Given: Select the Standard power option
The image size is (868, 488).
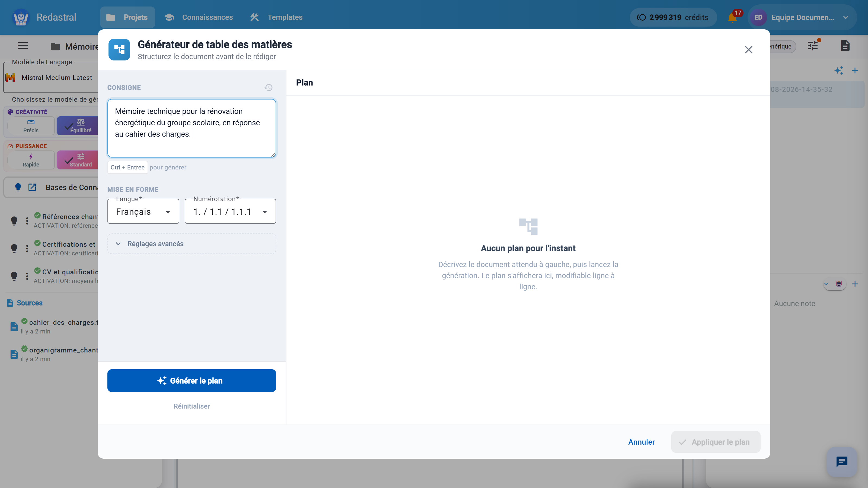Looking at the screenshot, I should (x=78, y=160).
